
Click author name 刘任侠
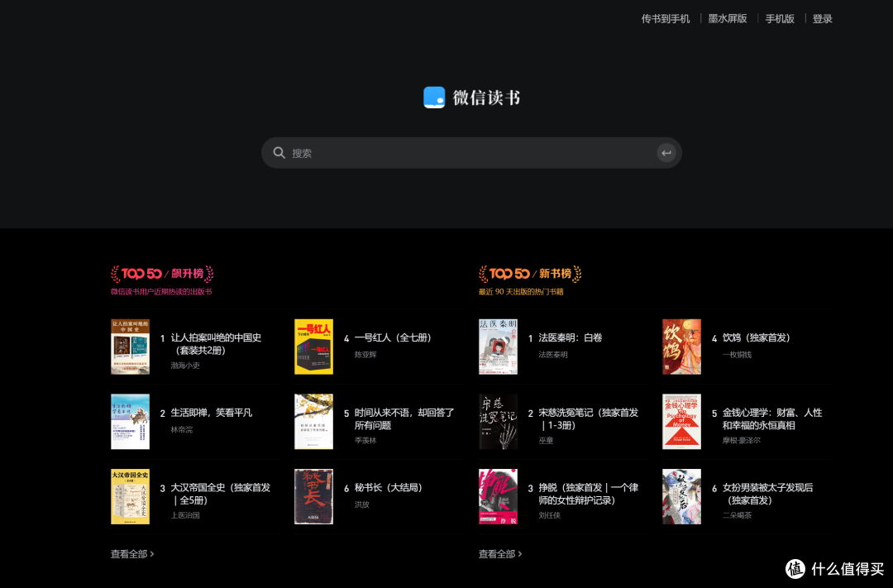(x=549, y=515)
